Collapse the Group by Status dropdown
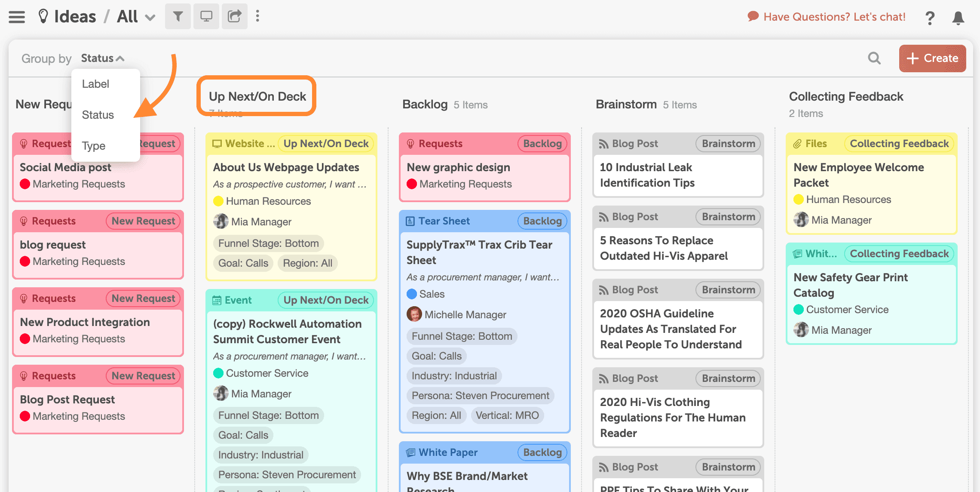980x492 pixels. (103, 58)
